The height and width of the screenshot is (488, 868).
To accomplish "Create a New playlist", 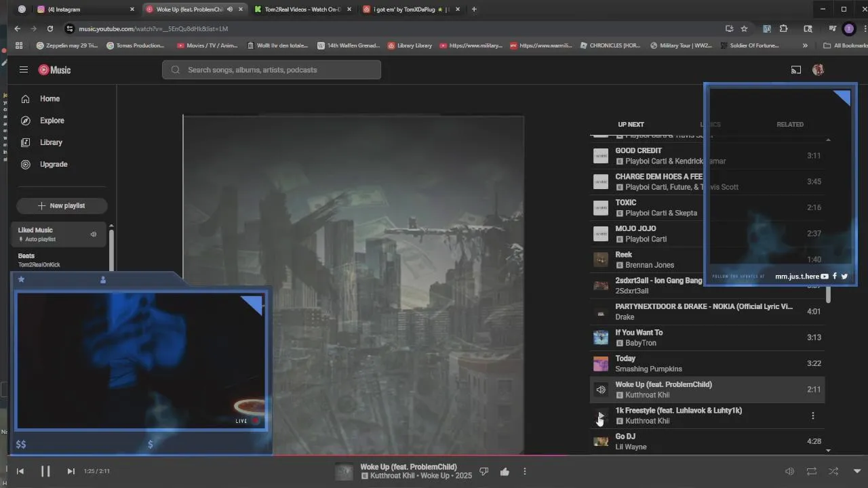I will point(62,205).
